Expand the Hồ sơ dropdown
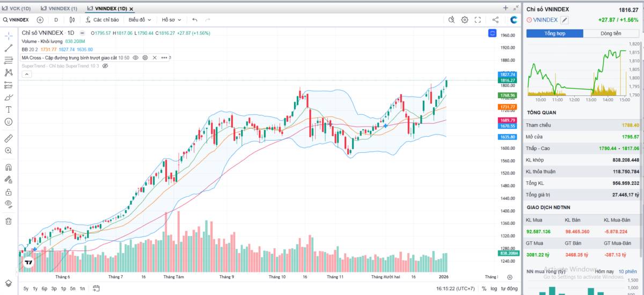The width and height of the screenshot is (644, 295). coord(171,20)
